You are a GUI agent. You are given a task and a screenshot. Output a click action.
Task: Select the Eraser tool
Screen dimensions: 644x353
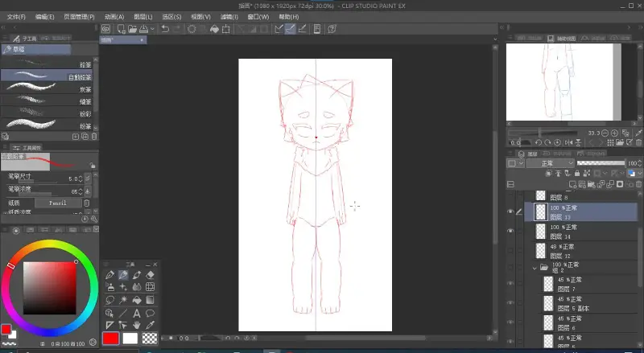click(150, 275)
